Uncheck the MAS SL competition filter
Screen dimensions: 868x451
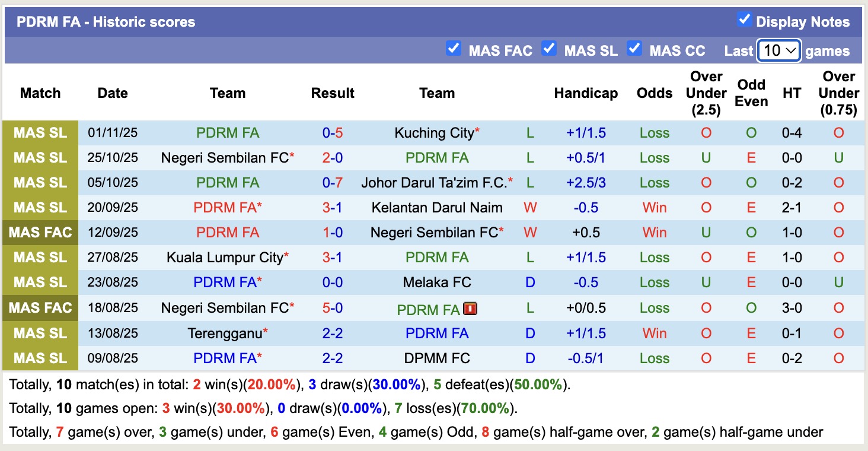coord(549,50)
